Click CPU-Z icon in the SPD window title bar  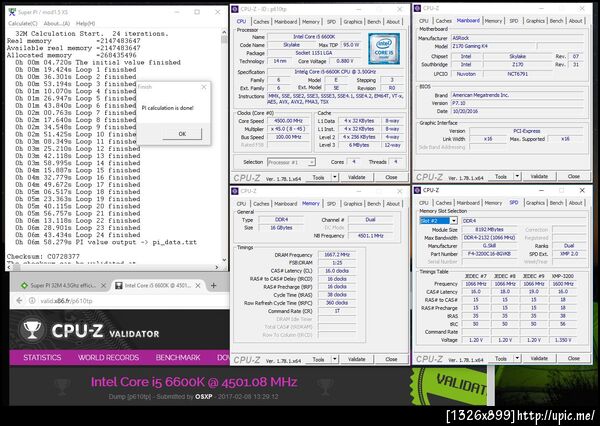tap(417, 190)
